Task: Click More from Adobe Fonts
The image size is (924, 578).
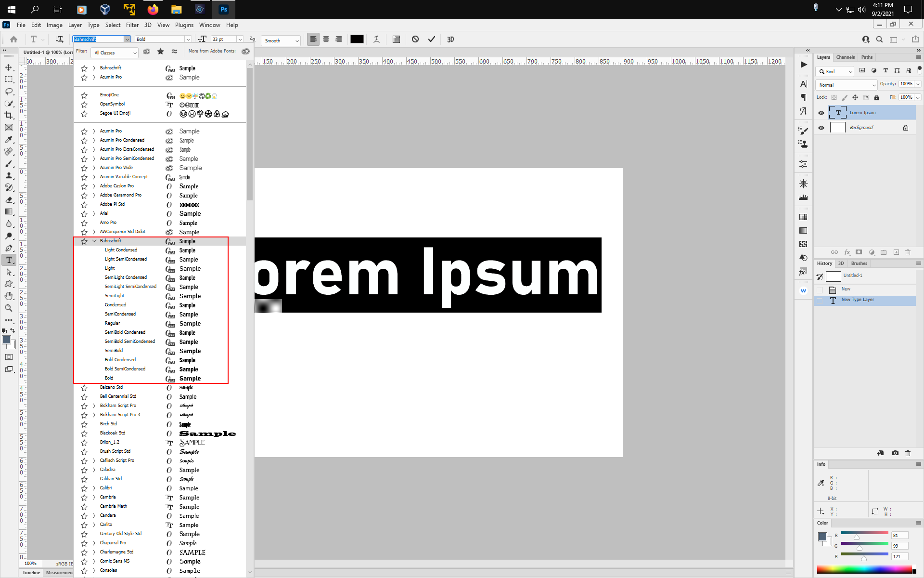Action: coord(212,51)
